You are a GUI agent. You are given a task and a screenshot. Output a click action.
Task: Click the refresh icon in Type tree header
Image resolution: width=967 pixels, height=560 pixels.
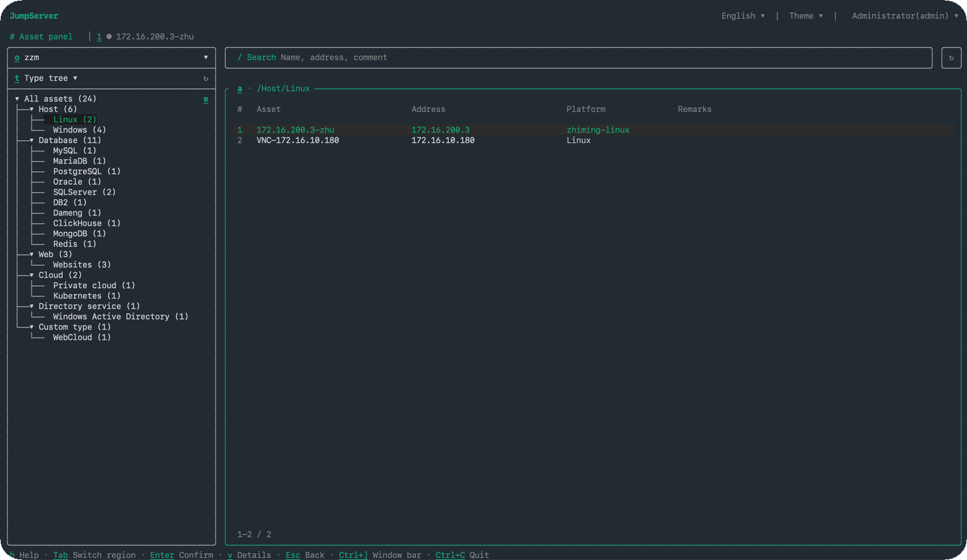(x=206, y=79)
